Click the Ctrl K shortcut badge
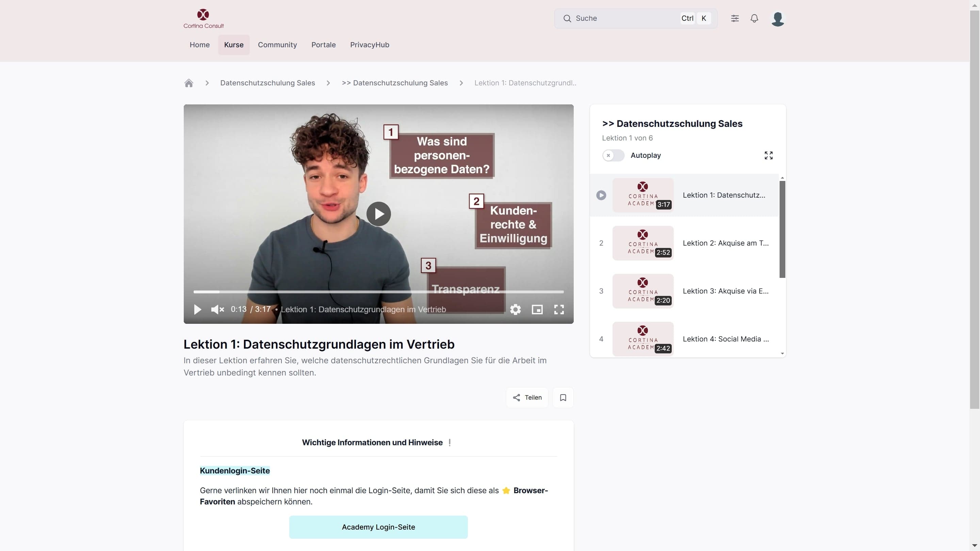The width and height of the screenshot is (980, 551). [x=696, y=18]
